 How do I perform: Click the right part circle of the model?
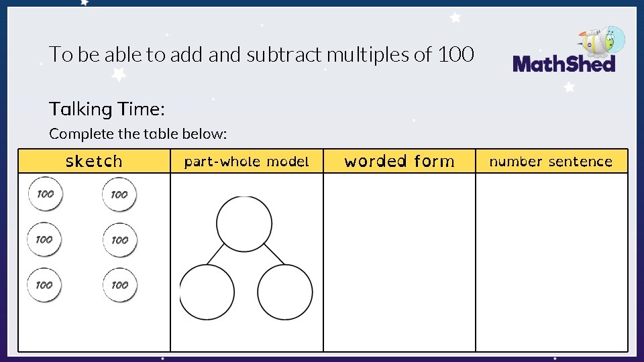(285, 292)
